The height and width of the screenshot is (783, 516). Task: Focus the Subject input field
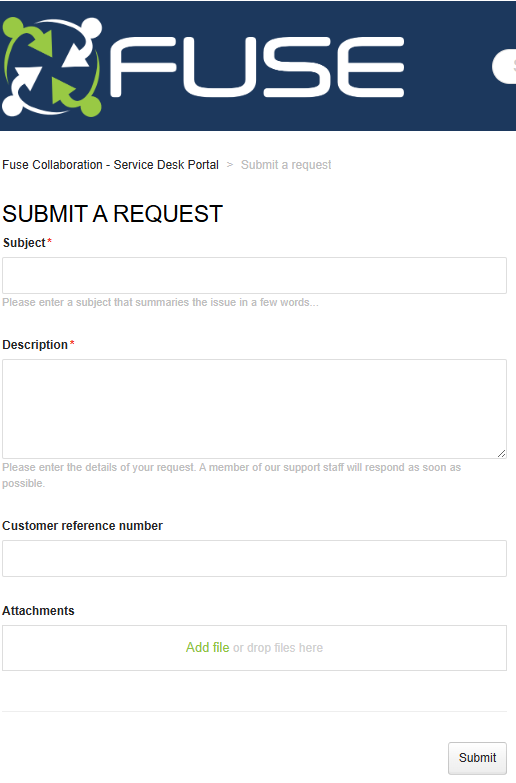click(254, 276)
